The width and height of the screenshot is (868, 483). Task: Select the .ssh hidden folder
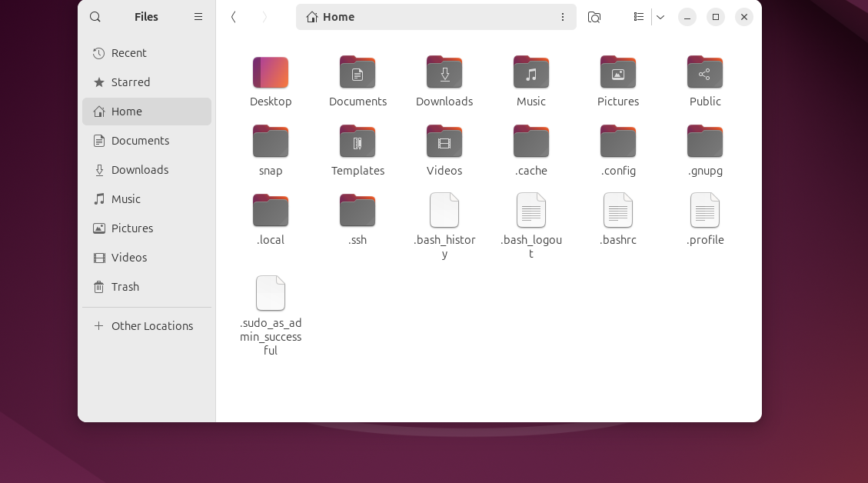358,212
